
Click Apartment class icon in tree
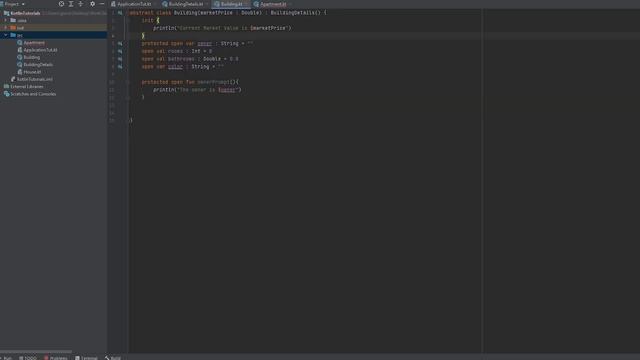pyautogui.click(x=20, y=42)
